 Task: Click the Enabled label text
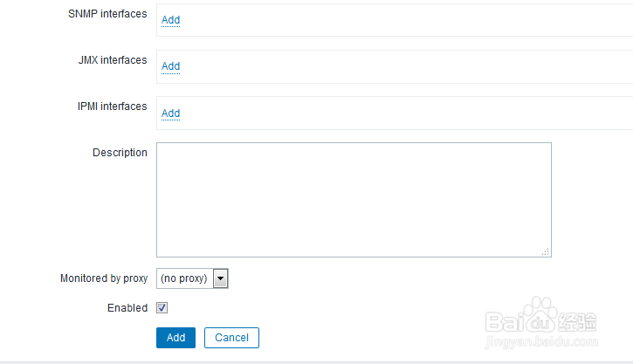(127, 308)
